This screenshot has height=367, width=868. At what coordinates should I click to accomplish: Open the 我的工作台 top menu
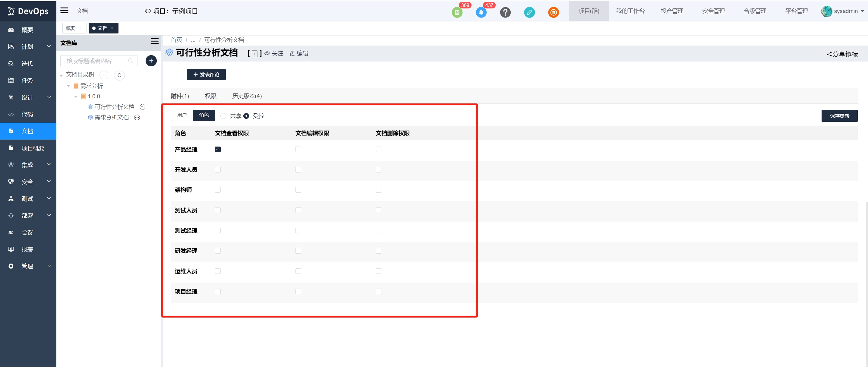[630, 11]
